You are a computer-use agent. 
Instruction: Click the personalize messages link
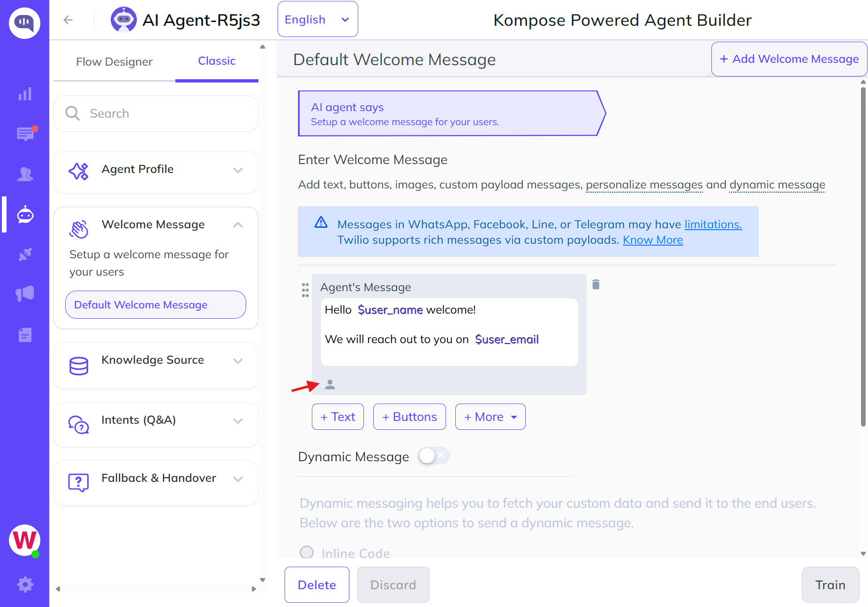coord(644,185)
